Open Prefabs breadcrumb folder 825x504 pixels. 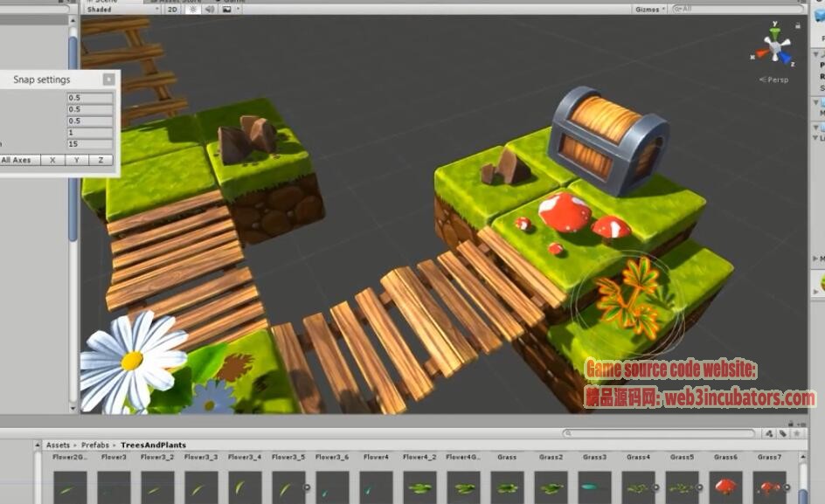coord(95,445)
